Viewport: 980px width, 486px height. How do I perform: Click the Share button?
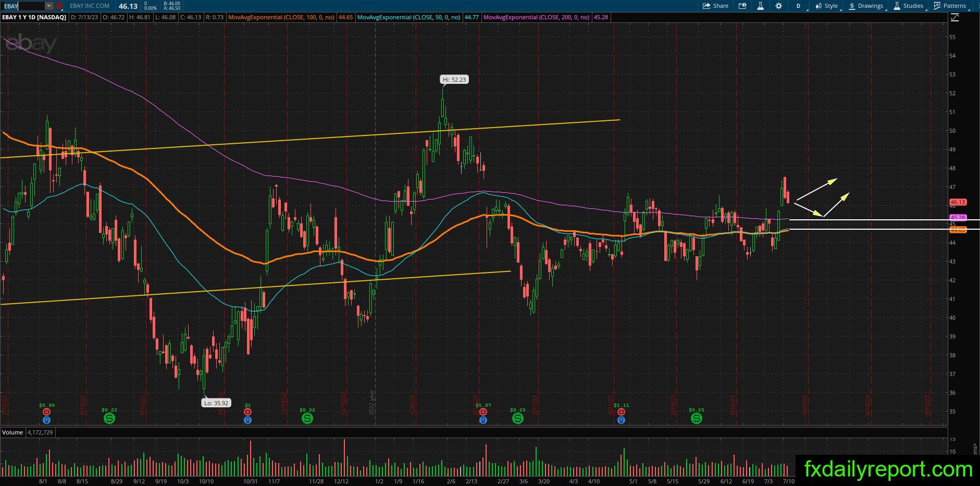coord(715,6)
